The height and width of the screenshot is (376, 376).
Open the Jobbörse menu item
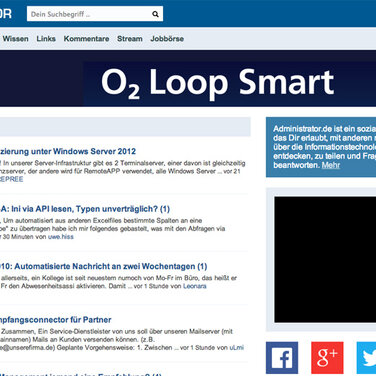point(167,39)
